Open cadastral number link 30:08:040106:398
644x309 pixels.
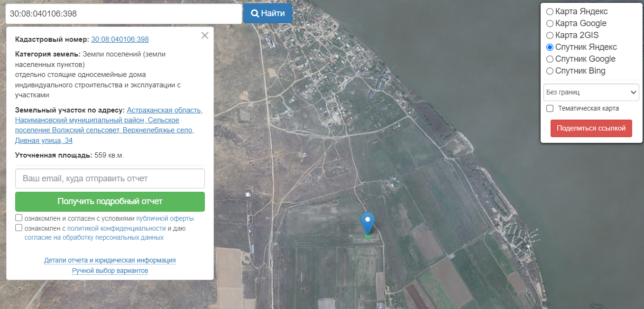pos(120,39)
